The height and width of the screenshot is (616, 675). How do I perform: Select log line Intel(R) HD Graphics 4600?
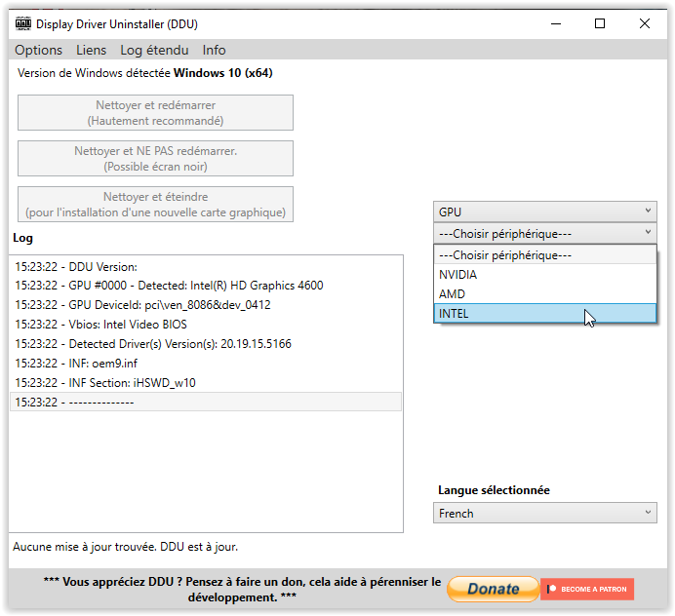click(206, 286)
